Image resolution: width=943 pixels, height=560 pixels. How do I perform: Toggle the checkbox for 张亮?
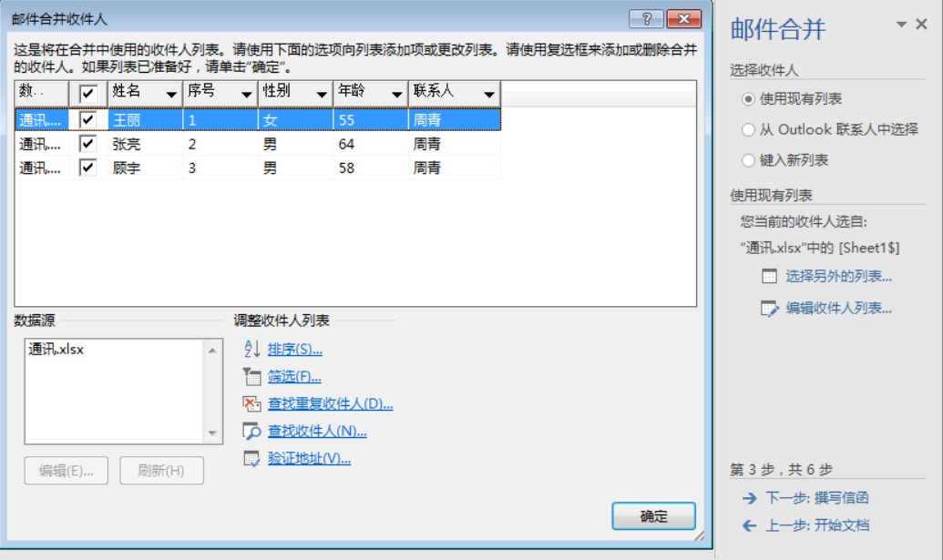87,144
